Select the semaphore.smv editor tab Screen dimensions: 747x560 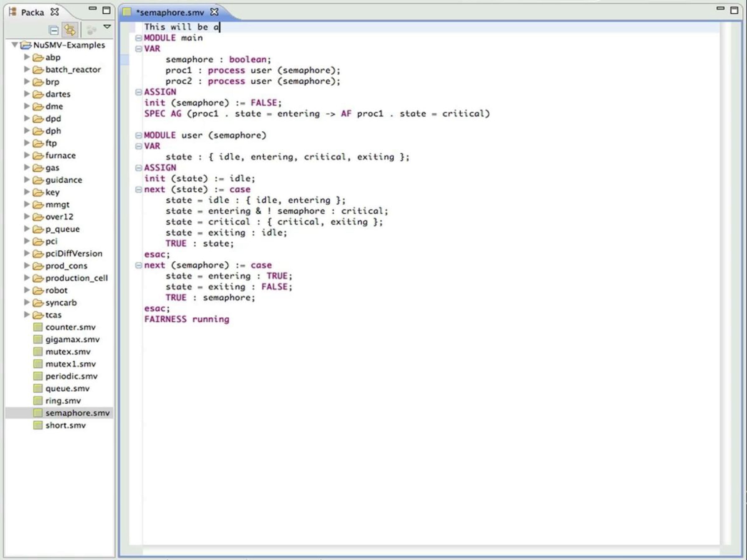tap(170, 12)
